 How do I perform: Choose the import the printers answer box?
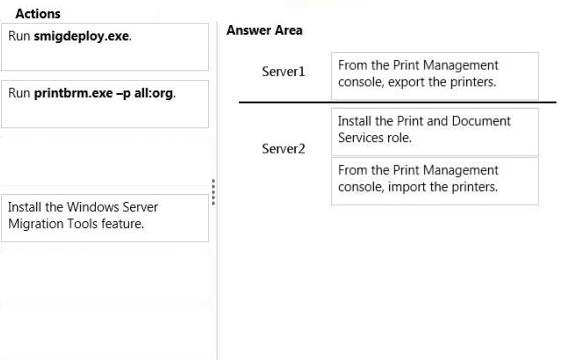pos(435,181)
